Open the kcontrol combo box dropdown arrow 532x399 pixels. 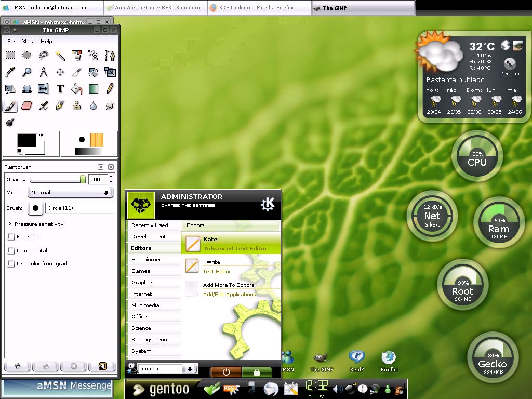click(x=190, y=368)
